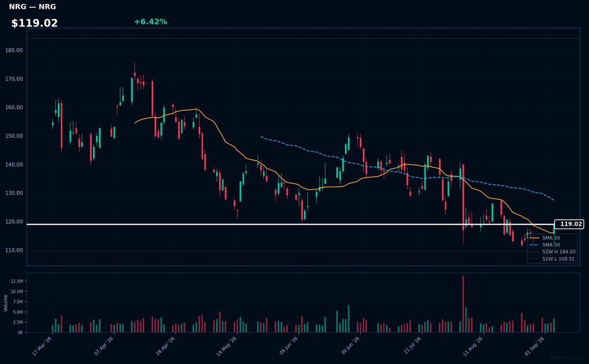The width and height of the screenshot is (589, 364).
Task: Select the 09 Jun '26 date label
Action: click(x=288, y=346)
